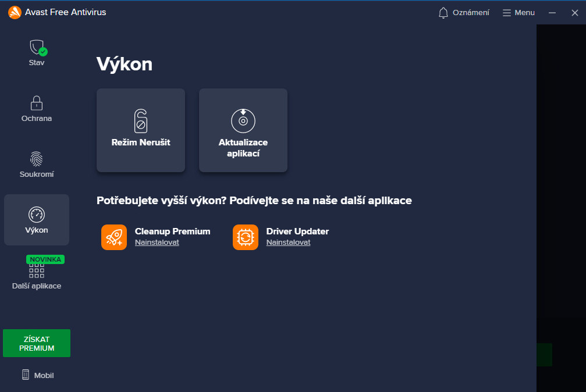The image size is (586, 392).
Task: Open the Režim Nerušit tile
Action: [141, 130]
